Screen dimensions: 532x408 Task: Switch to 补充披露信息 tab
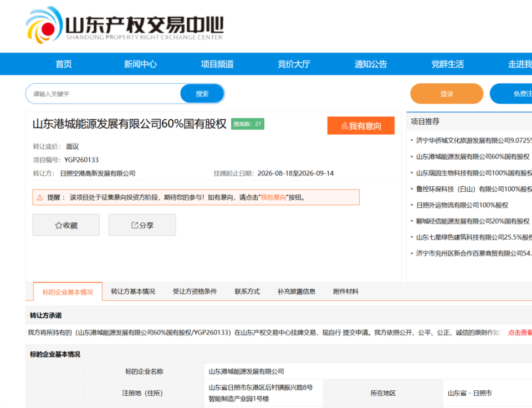click(x=296, y=292)
